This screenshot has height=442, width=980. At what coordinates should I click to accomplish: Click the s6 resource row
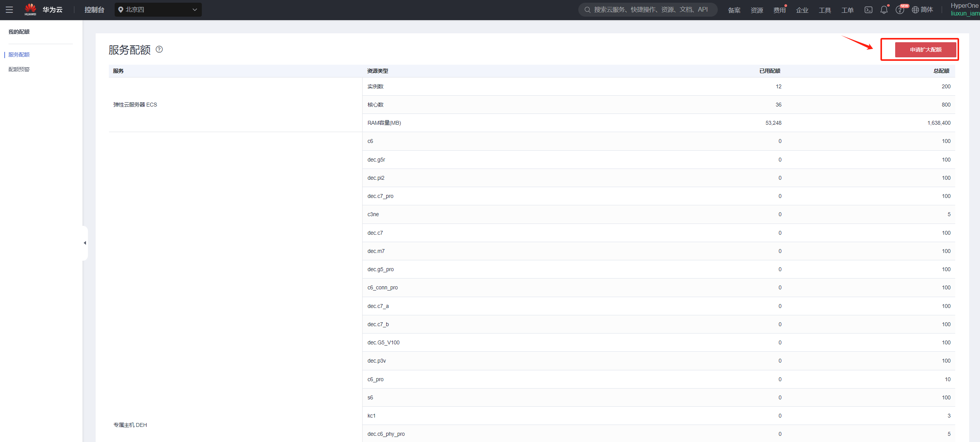click(658, 397)
